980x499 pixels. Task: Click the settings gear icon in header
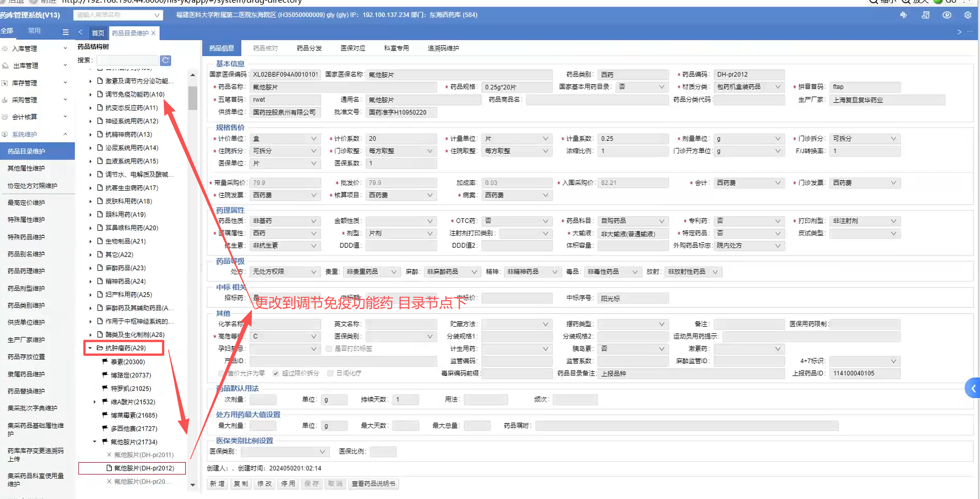tap(967, 15)
